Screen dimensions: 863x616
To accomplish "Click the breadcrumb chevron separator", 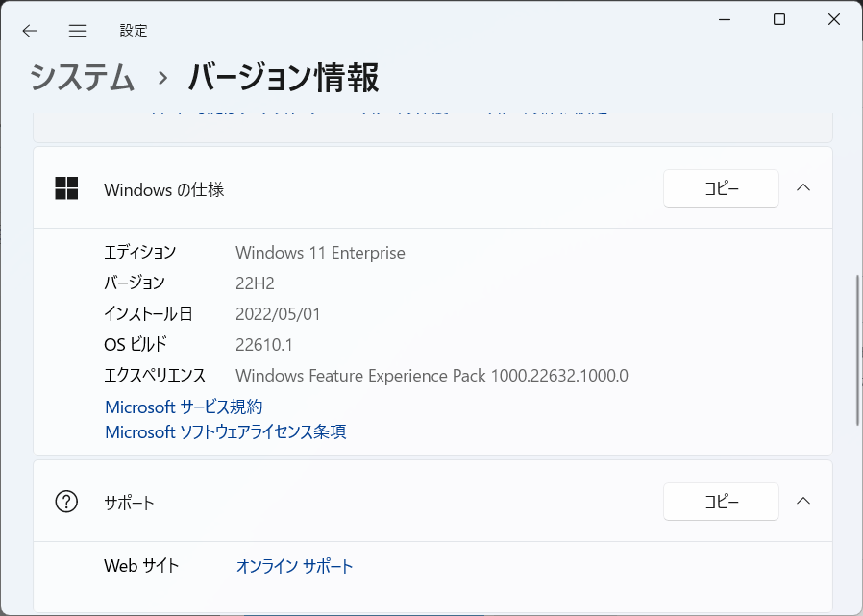I will tap(162, 78).
